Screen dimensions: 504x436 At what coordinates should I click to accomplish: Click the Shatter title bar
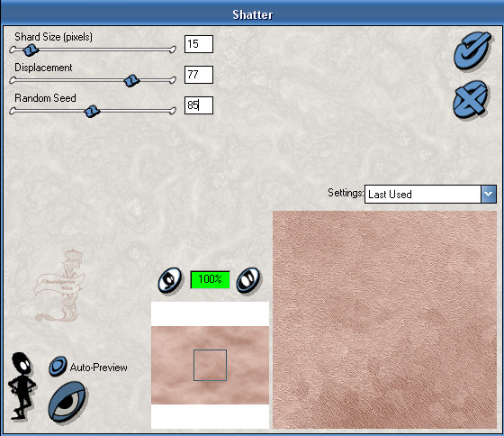point(252,14)
